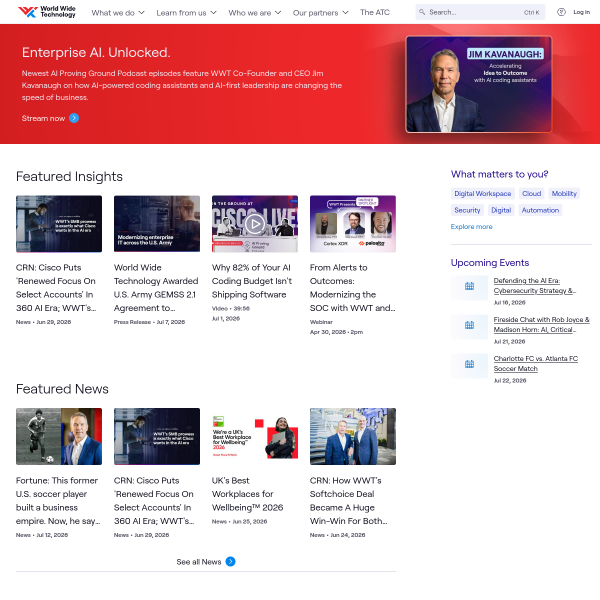Open CRN Cisco thumbnail in Featured News
Screen dimensions: 600x600
157,437
